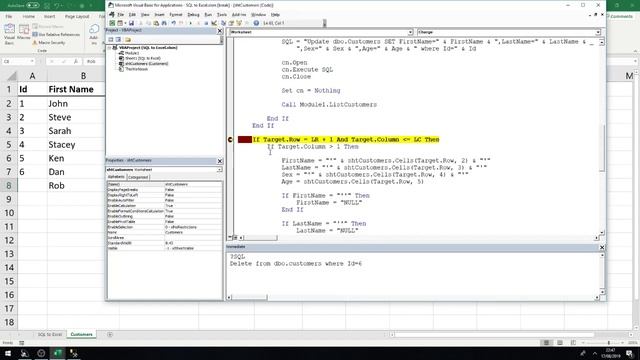Open the Page Layout ribbon tab in Excel
640x360 pixels.
[x=77, y=16]
